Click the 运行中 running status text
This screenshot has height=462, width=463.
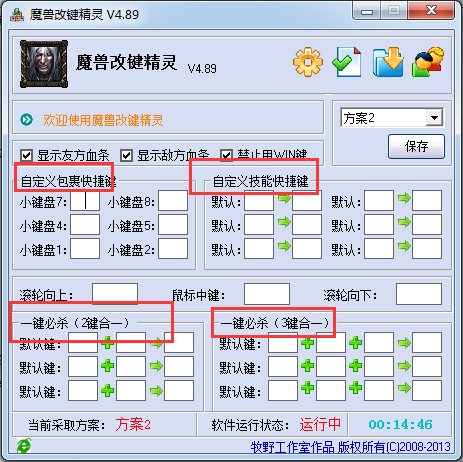pos(320,424)
